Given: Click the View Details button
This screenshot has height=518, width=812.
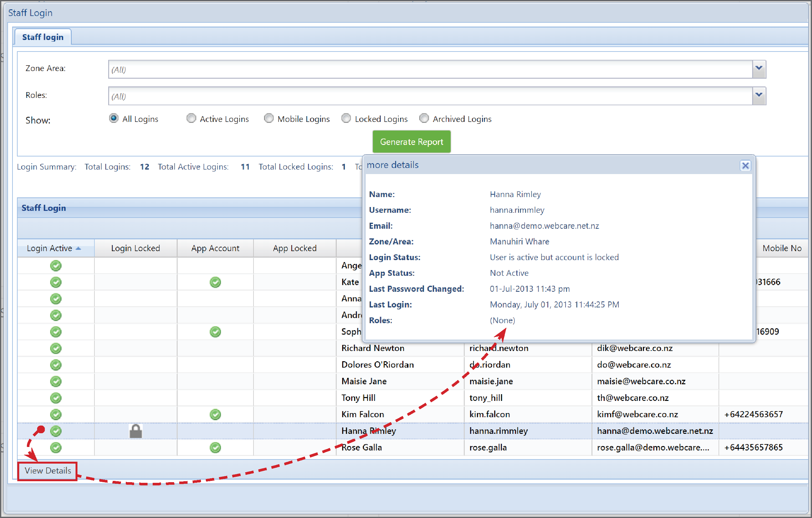Looking at the screenshot, I should 47,471.
